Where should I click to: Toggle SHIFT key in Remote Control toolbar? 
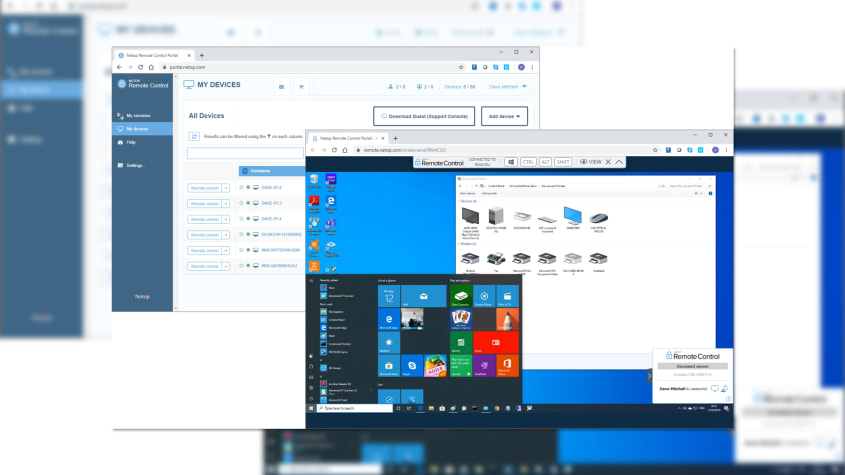pos(563,162)
